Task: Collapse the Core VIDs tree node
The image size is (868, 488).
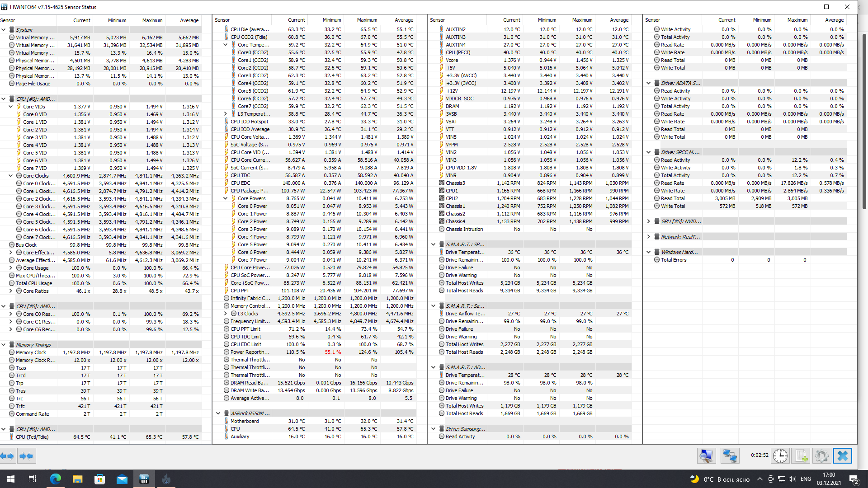Action: click(x=11, y=107)
